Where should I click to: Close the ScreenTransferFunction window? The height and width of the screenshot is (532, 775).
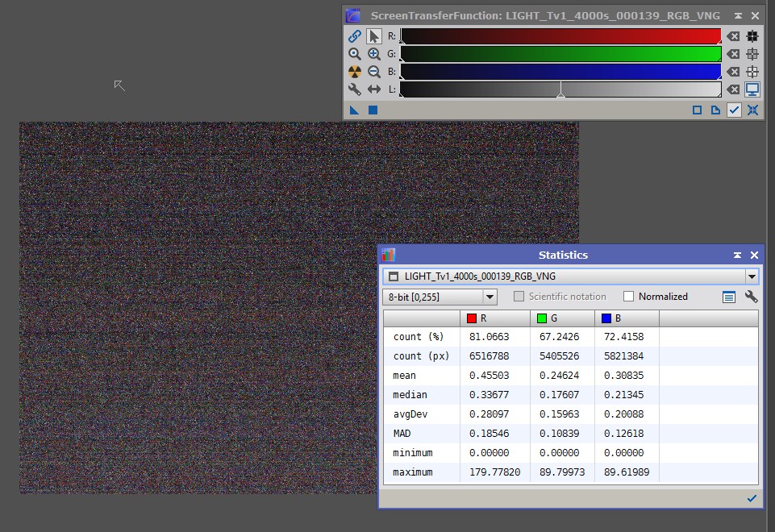click(x=755, y=16)
